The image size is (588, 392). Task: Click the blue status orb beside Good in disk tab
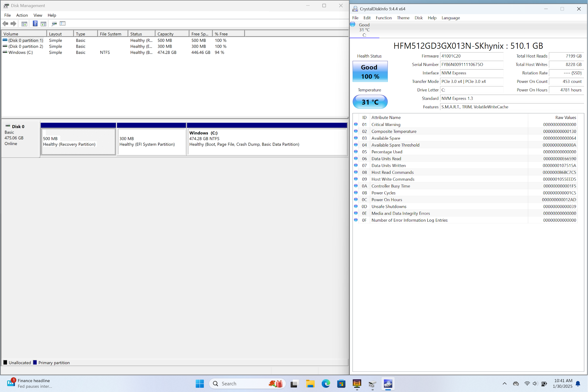pyautogui.click(x=353, y=24)
